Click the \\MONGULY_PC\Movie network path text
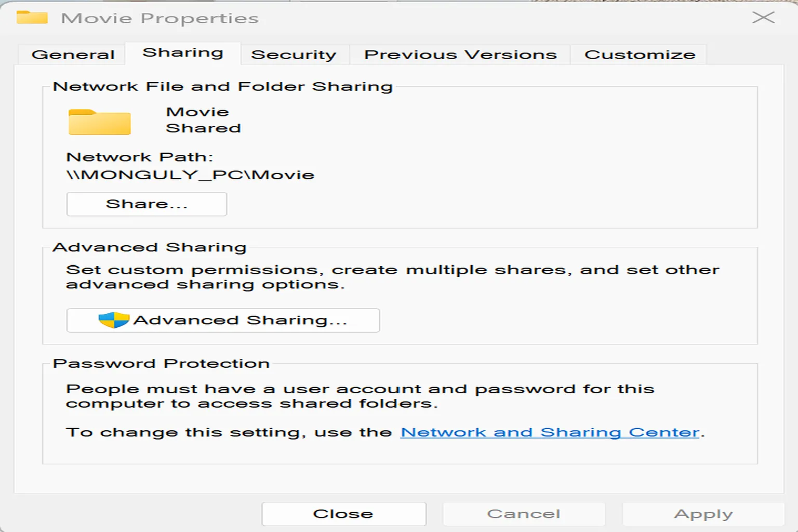This screenshot has height=532, width=798. 190,175
